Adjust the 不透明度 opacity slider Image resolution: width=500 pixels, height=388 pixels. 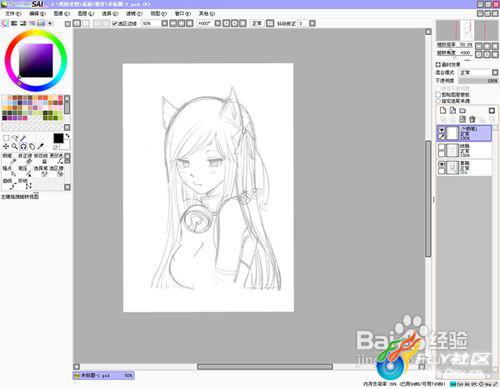(x=478, y=81)
